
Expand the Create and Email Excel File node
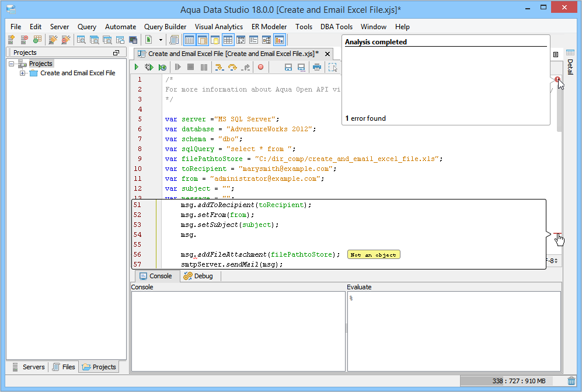coord(23,73)
